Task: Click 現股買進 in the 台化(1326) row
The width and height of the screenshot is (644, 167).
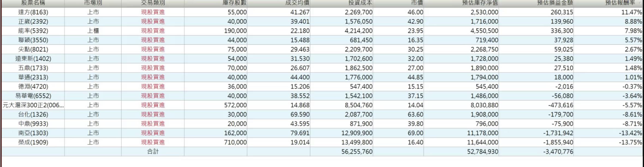Action: [153, 114]
